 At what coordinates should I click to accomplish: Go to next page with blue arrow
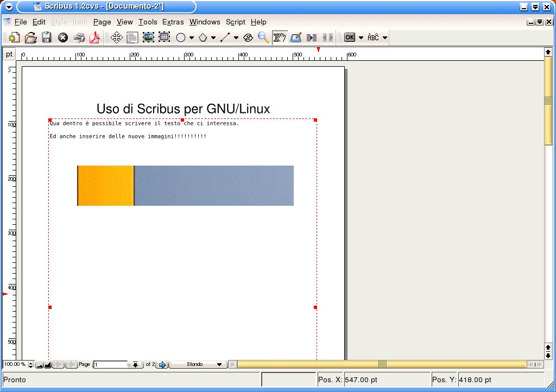tap(162, 365)
